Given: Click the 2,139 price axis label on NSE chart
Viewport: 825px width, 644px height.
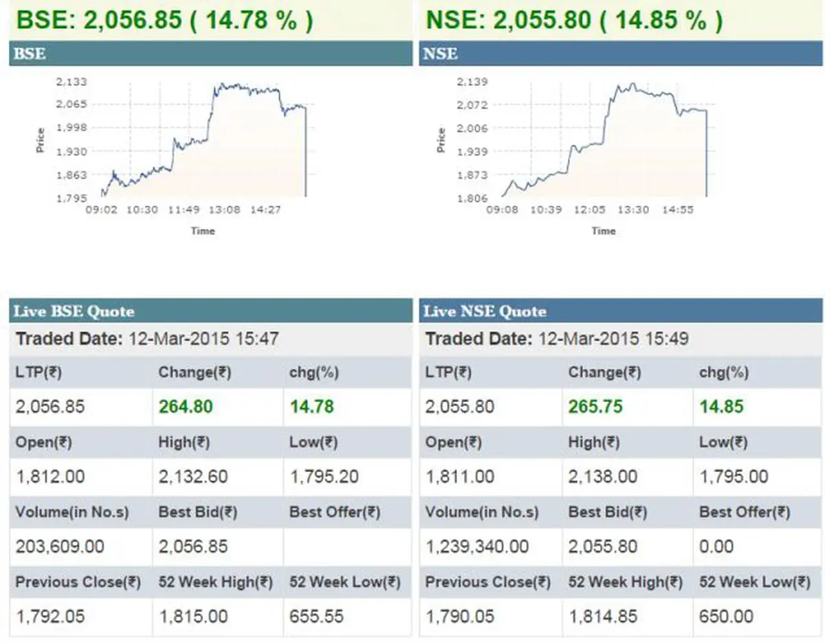Looking at the screenshot, I should click(472, 82).
